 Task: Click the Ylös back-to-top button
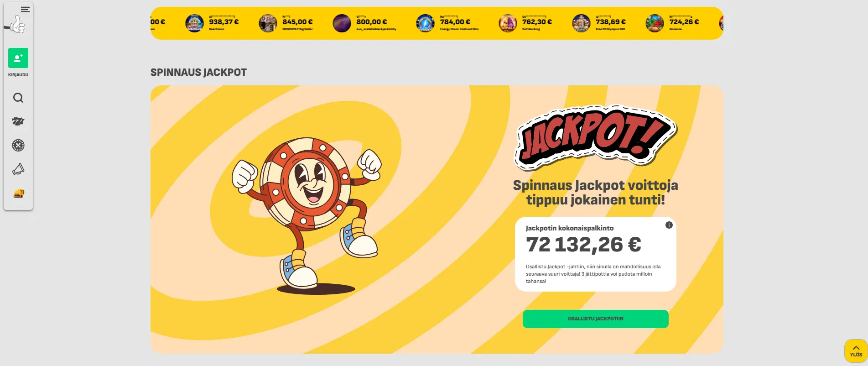856,351
